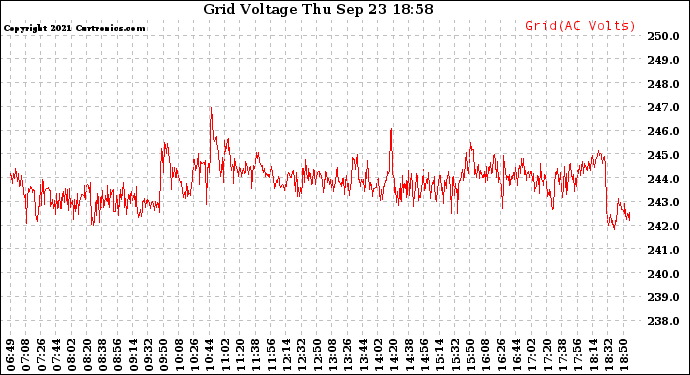This screenshot has width=690, height=375.
Task: Click the 17:56 time axis label
Action: (579, 355)
